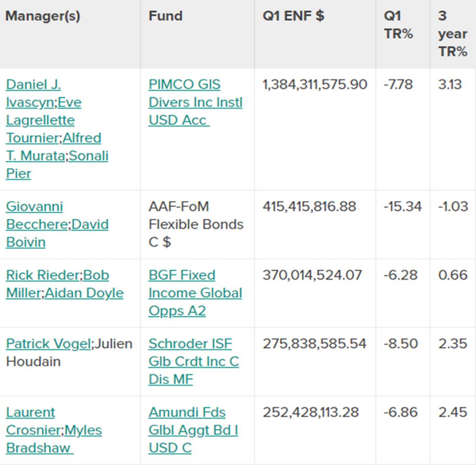Click the Laurent Crosnier link

coord(30,412)
